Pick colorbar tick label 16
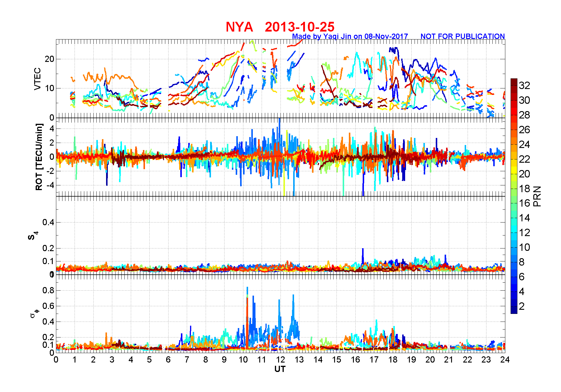561x392 pixels. point(524,203)
